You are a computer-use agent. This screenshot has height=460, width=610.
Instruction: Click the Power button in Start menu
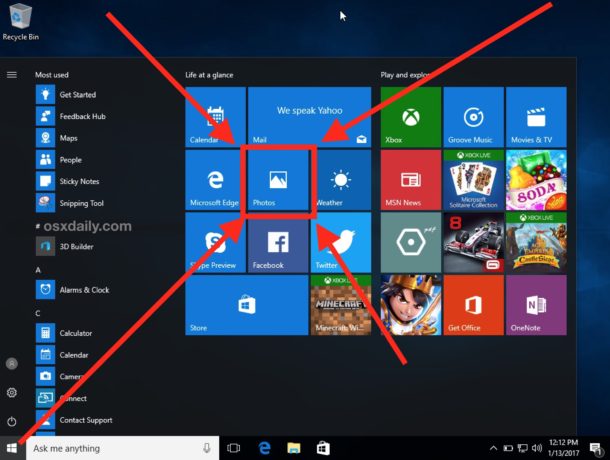(x=12, y=421)
